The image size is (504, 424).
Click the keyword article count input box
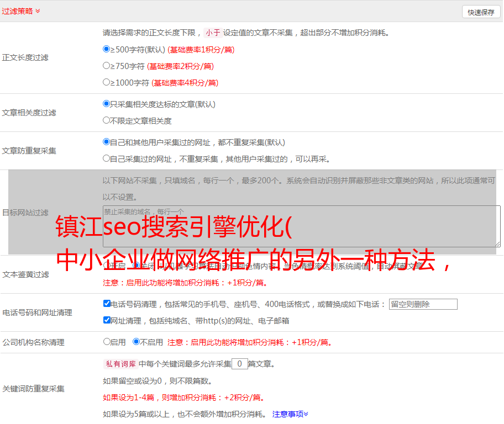click(239, 364)
